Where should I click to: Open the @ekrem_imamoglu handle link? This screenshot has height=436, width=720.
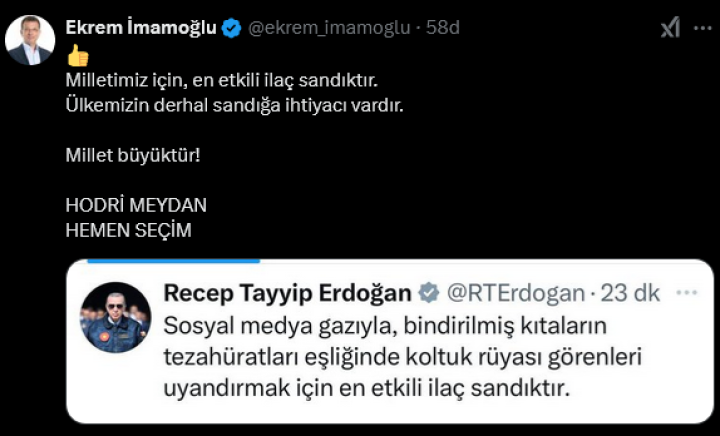(331, 28)
